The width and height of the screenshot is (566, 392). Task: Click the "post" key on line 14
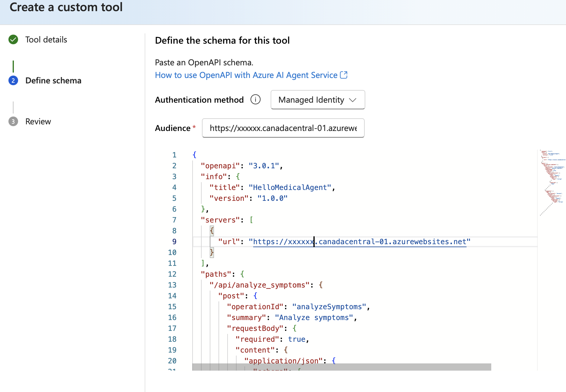tap(231, 296)
